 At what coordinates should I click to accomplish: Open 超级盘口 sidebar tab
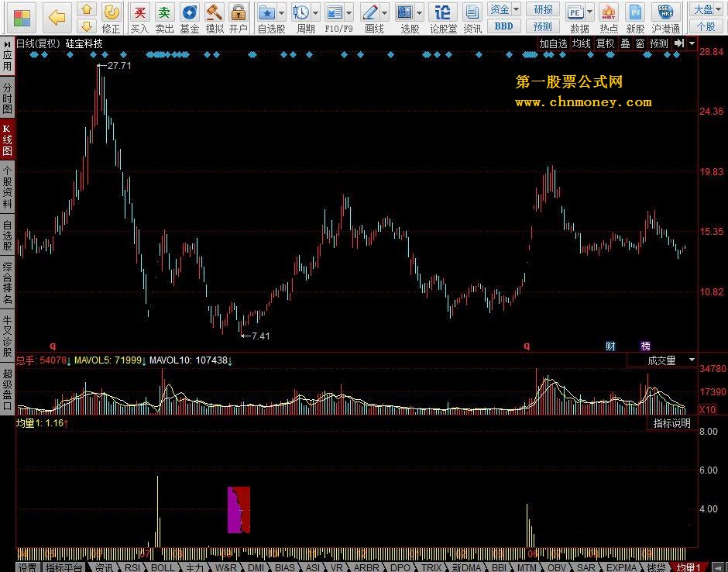pyautogui.click(x=8, y=389)
